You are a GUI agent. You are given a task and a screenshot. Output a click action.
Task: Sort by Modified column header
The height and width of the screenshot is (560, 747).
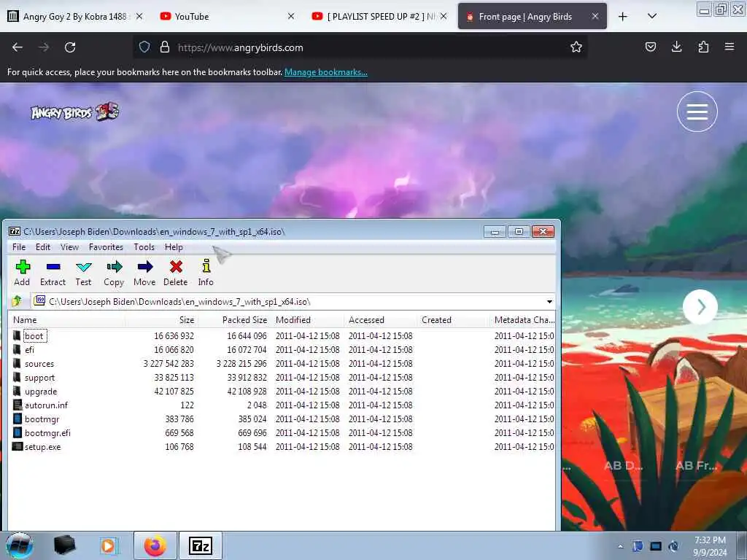[x=308, y=320]
